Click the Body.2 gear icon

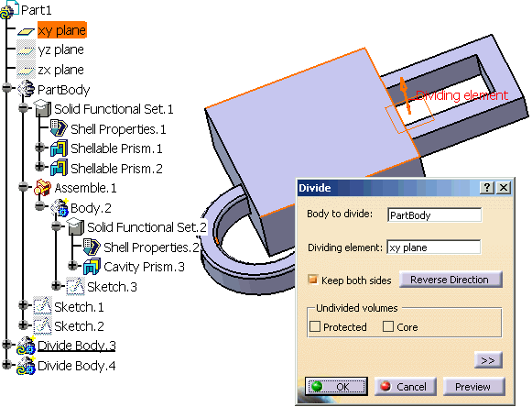click(x=60, y=207)
